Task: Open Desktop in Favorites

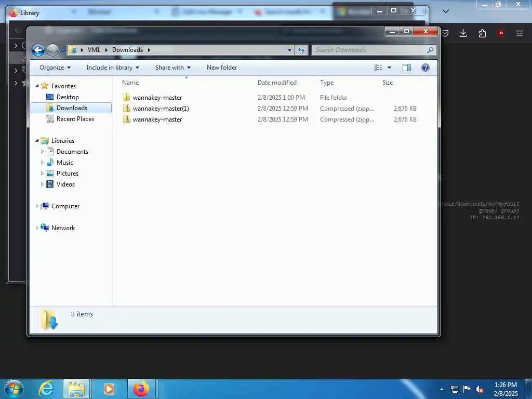Action: (x=68, y=97)
